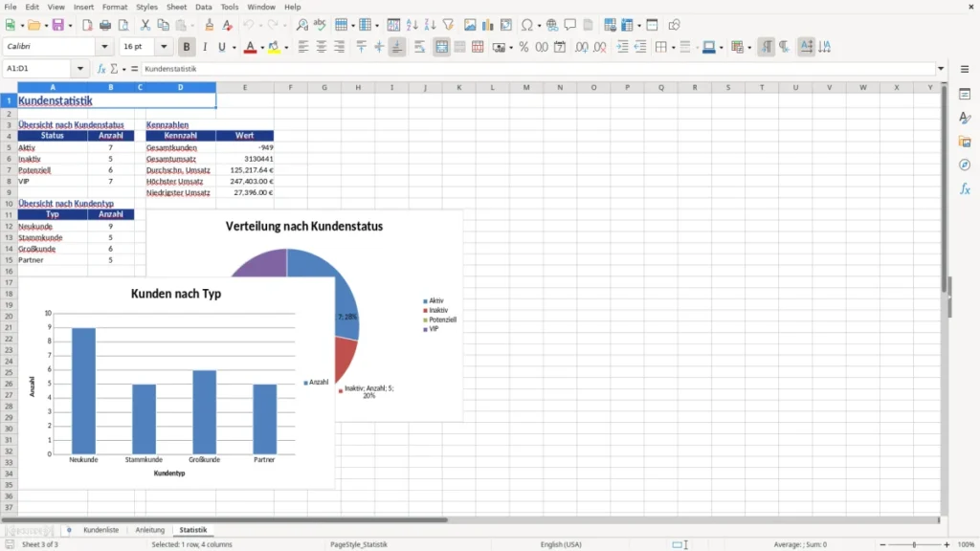Viewport: 980px width, 551px height.
Task: Open Background Color dropdown arrow
Action: (x=286, y=47)
